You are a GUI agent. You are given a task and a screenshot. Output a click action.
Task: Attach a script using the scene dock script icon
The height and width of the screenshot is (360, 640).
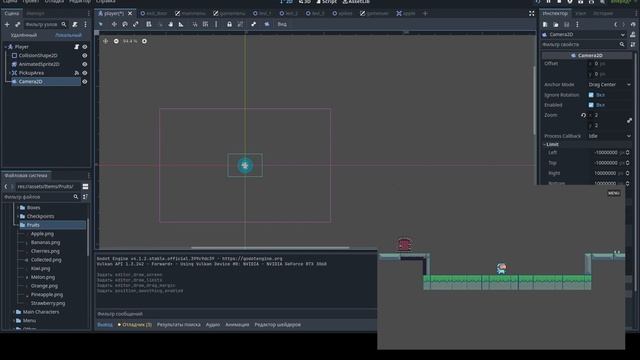[x=75, y=24]
